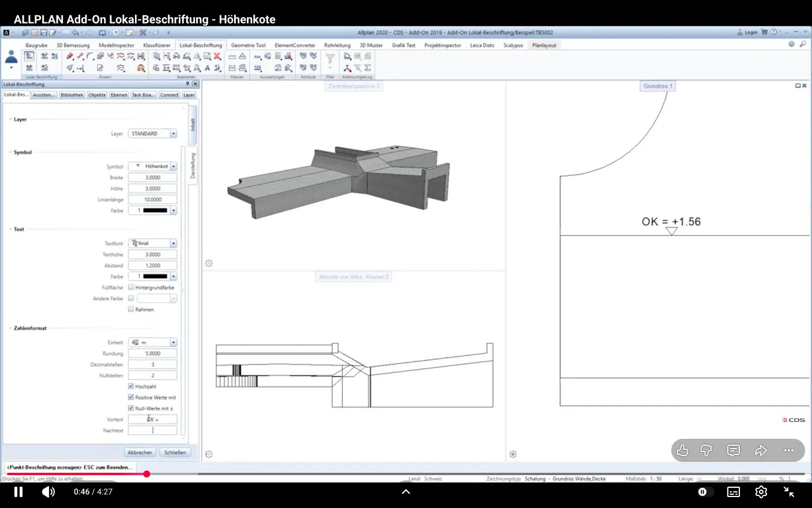This screenshot has height=508, width=812.
Task: Open the Baugrube ribbon tab
Action: point(36,45)
